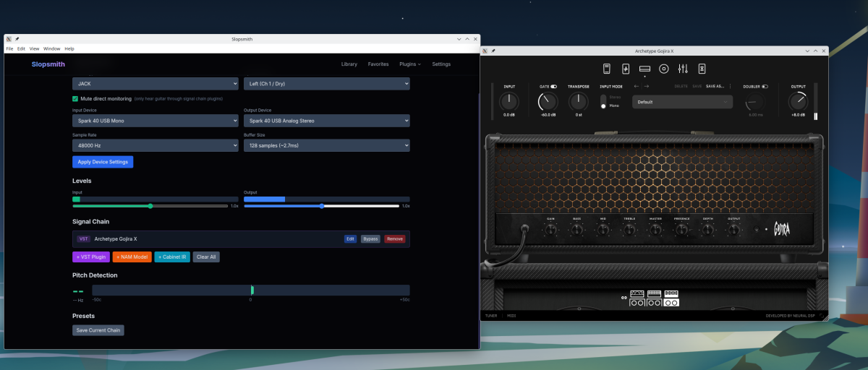Open the View menu

click(x=34, y=48)
